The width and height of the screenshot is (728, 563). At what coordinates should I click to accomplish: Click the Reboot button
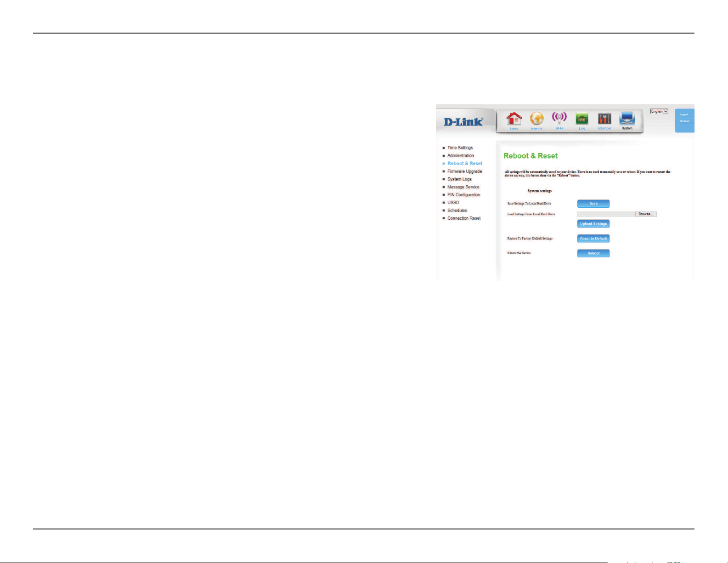click(x=593, y=253)
